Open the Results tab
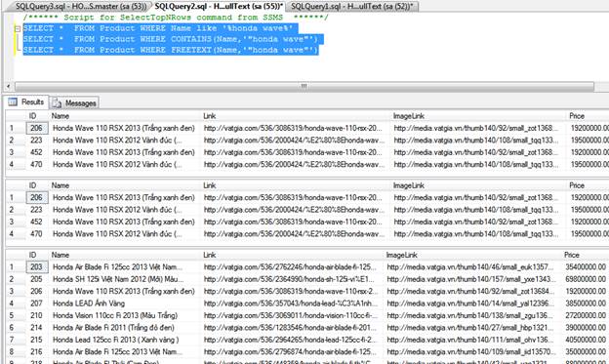 click(26, 101)
